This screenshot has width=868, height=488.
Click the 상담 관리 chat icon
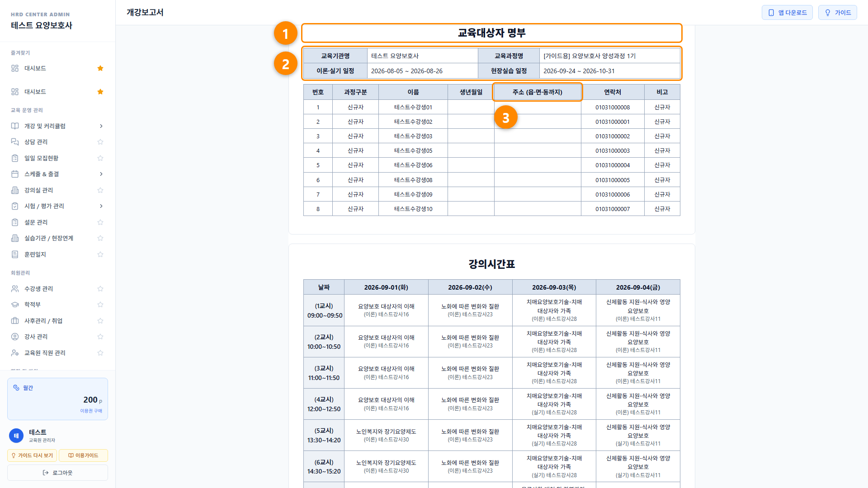15,142
